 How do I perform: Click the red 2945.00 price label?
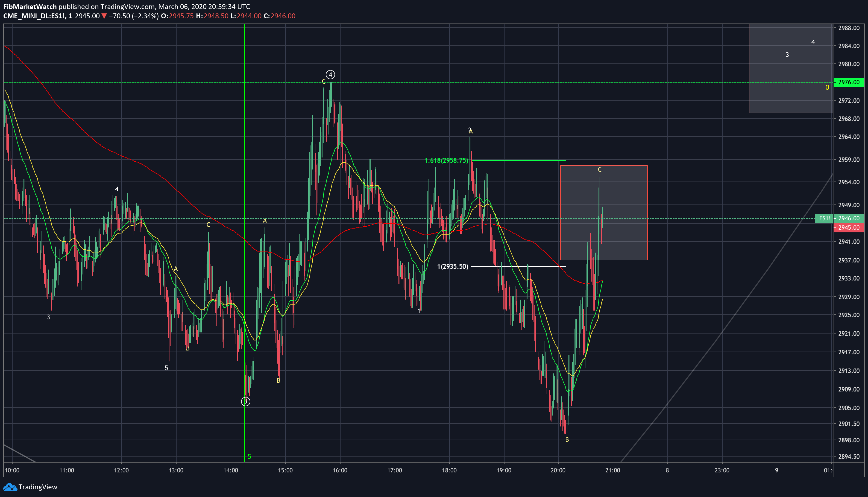pyautogui.click(x=849, y=228)
